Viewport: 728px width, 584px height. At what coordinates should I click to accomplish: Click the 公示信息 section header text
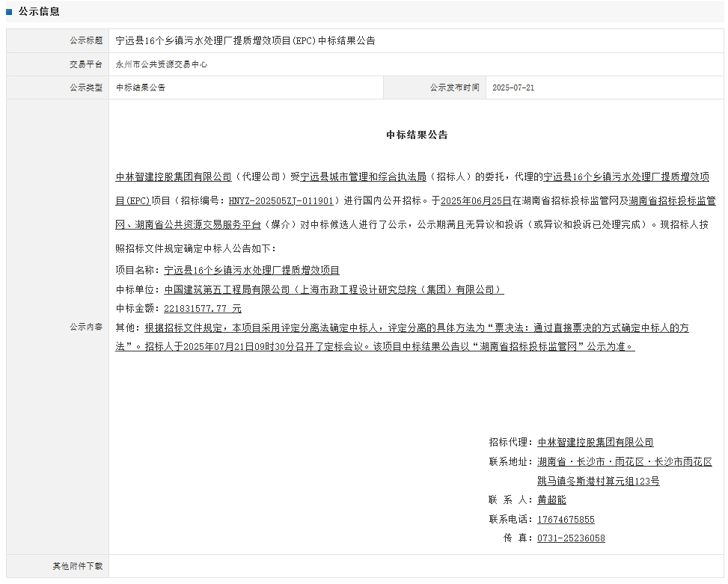point(39,12)
